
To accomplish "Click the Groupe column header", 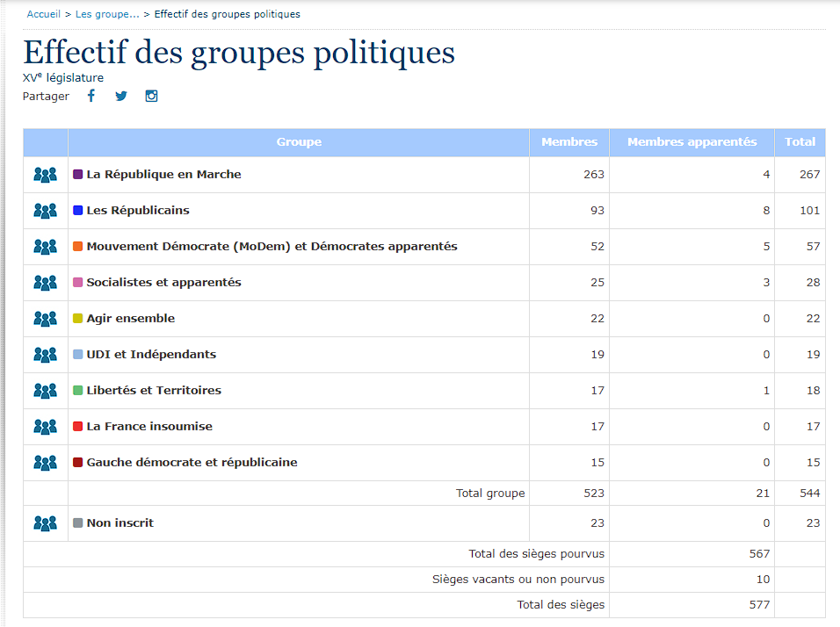I will tap(299, 142).
